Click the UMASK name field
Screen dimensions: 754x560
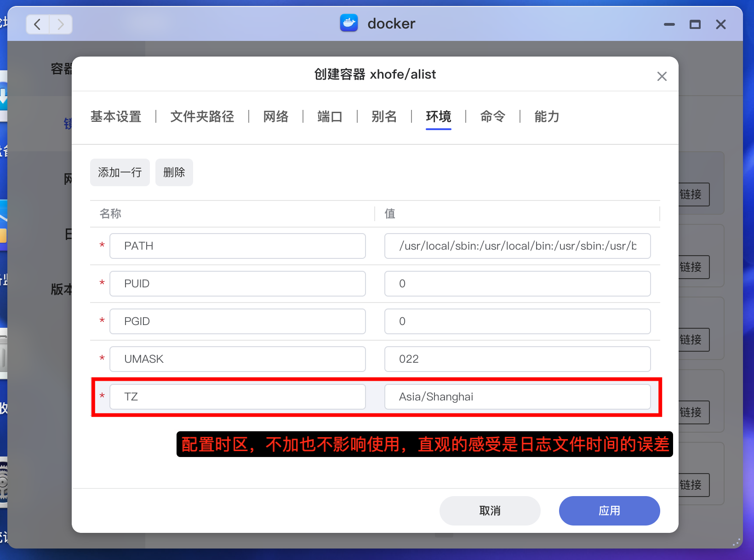(x=238, y=359)
